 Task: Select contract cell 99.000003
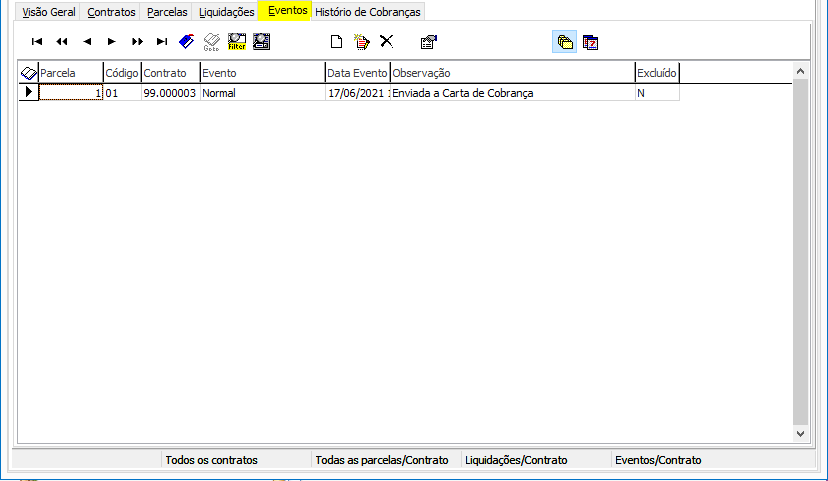tap(171, 93)
